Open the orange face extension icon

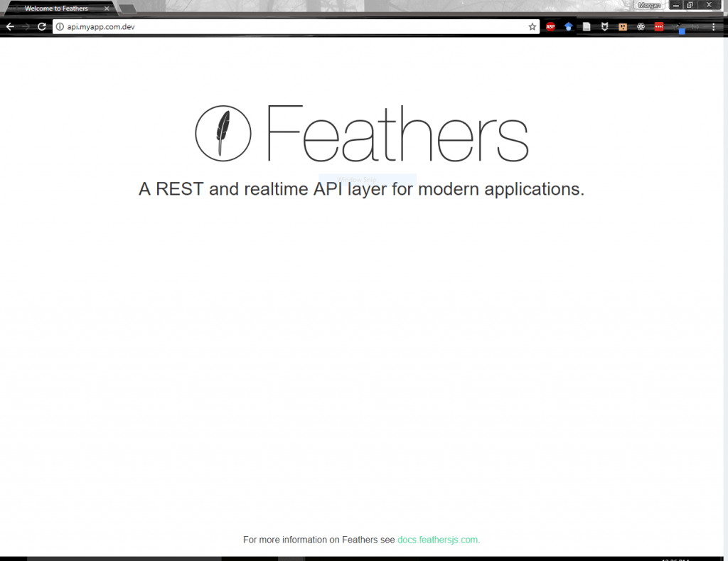(623, 27)
